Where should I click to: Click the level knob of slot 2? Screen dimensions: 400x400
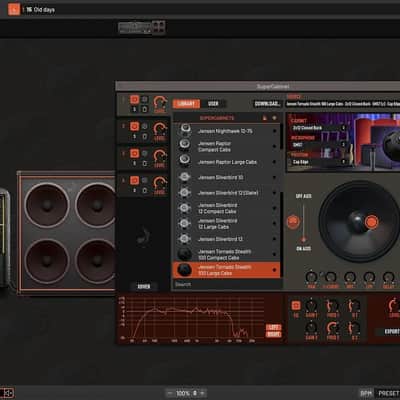tap(160, 130)
